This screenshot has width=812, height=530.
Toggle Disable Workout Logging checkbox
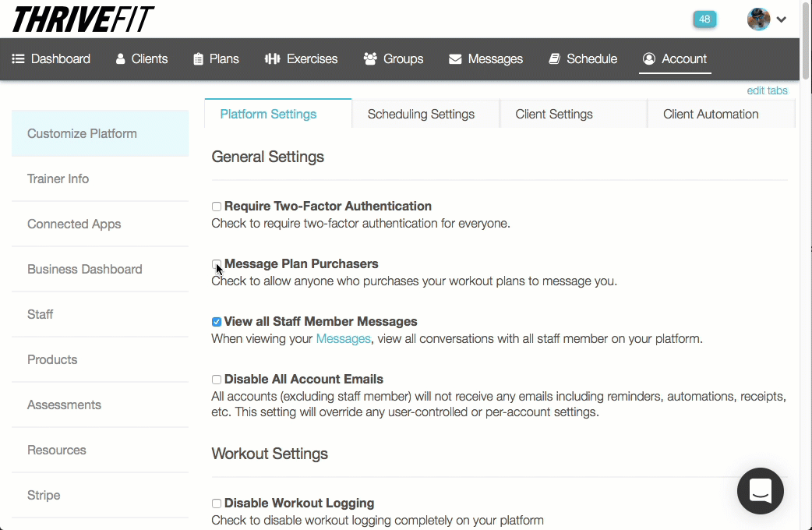coord(217,503)
